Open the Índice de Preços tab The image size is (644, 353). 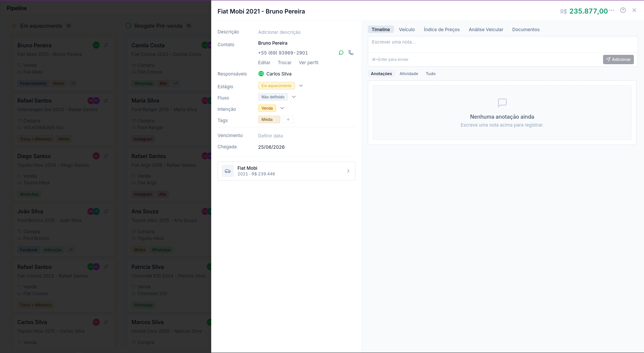pyautogui.click(x=442, y=30)
